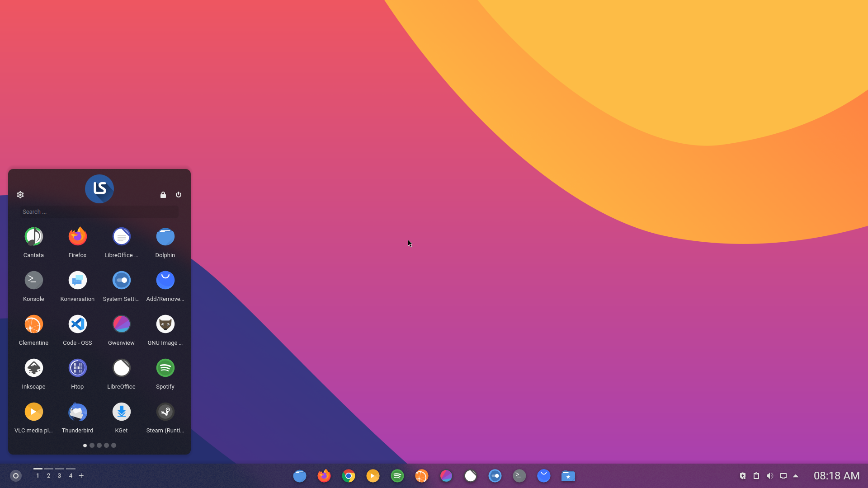Expand hidden system tray icons
The height and width of the screenshot is (488, 868).
coord(796,476)
